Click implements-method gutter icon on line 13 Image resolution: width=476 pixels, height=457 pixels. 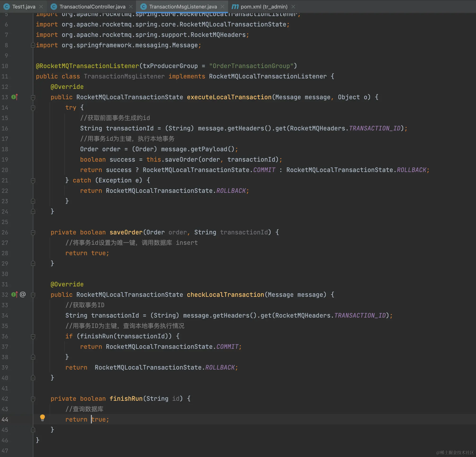[15, 97]
